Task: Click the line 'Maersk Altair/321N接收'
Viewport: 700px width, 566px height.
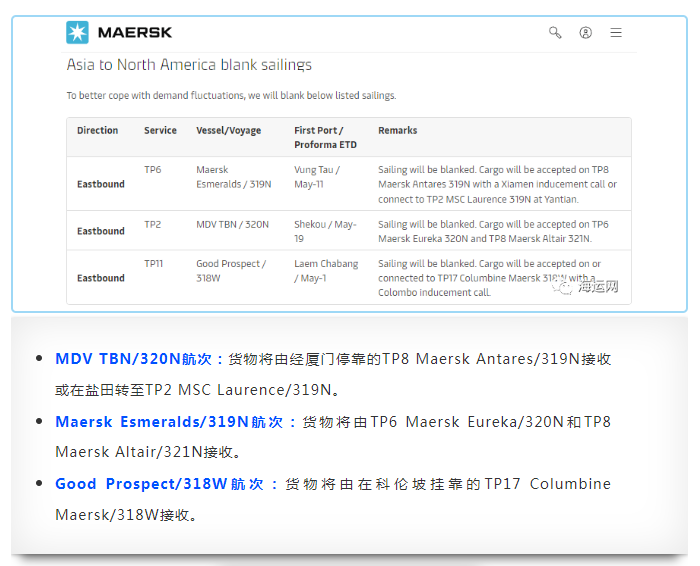Action: point(149,452)
